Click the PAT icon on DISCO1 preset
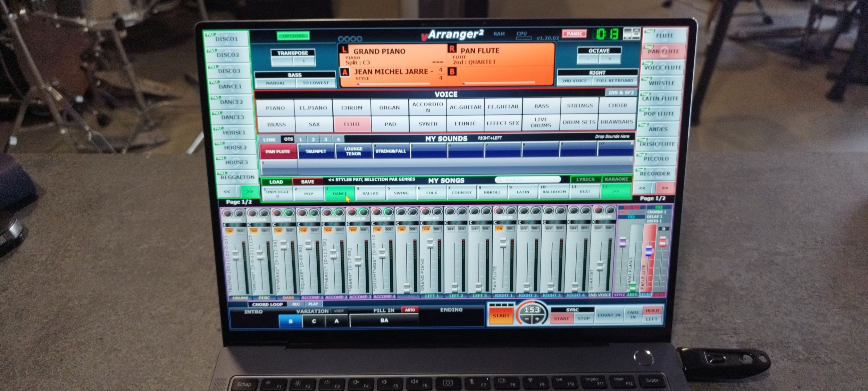The width and height of the screenshot is (868, 391). (x=210, y=35)
